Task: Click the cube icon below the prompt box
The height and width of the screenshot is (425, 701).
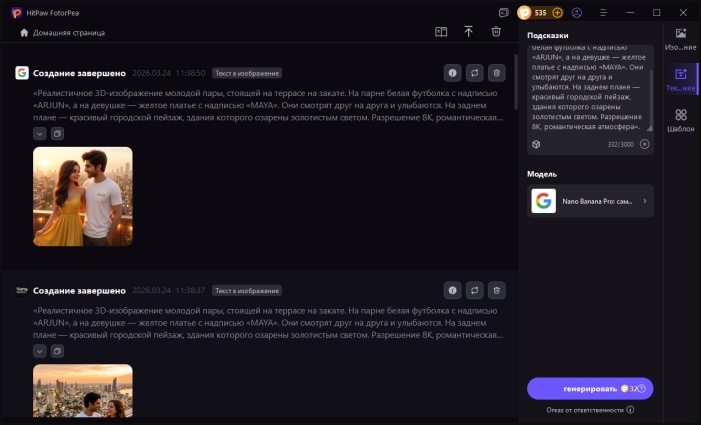Action: [x=536, y=144]
